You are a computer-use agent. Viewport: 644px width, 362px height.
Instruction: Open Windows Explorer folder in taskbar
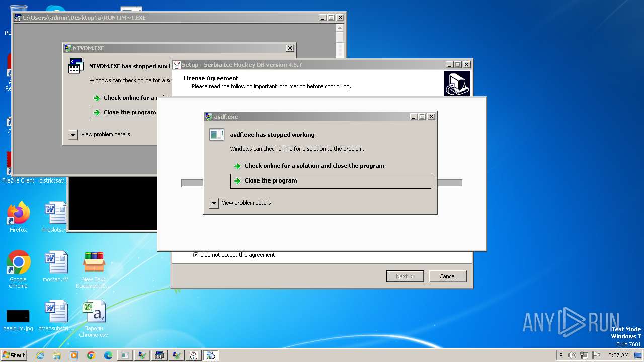point(57,355)
